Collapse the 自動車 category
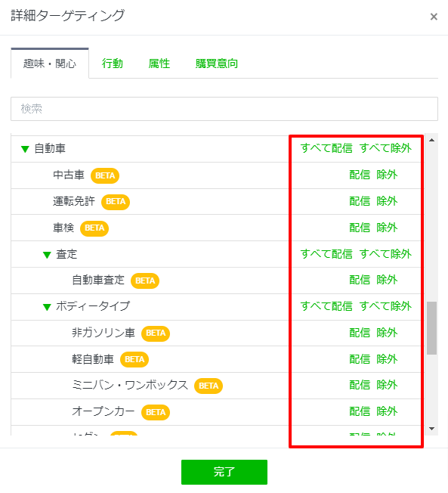The image size is (448, 493). click(x=25, y=149)
